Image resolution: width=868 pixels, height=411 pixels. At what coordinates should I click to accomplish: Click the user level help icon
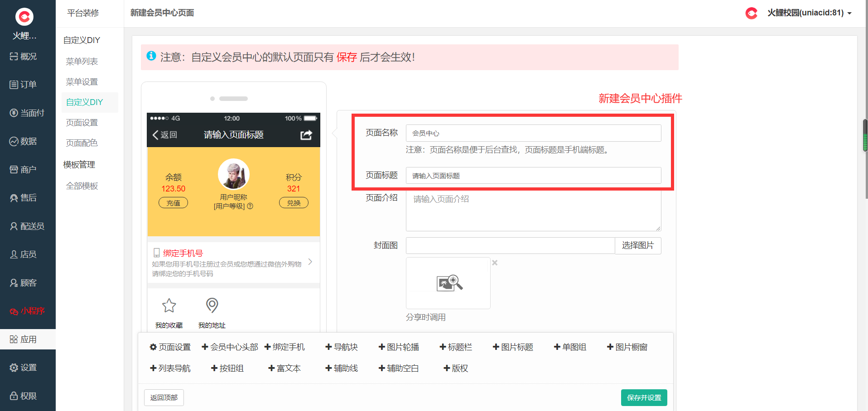pyautogui.click(x=250, y=206)
